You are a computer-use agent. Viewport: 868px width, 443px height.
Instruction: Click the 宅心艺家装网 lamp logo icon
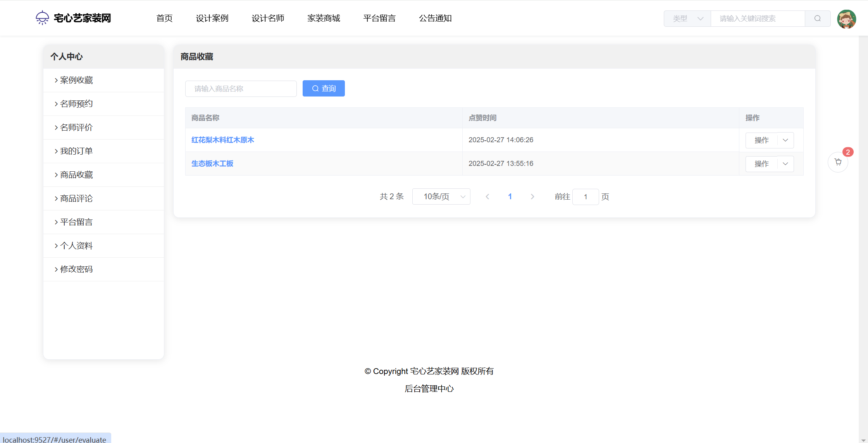click(x=42, y=18)
